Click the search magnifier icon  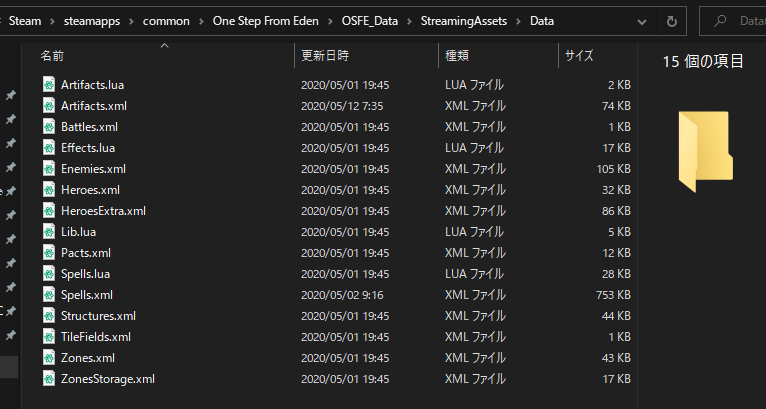click(x=719, y=21)
